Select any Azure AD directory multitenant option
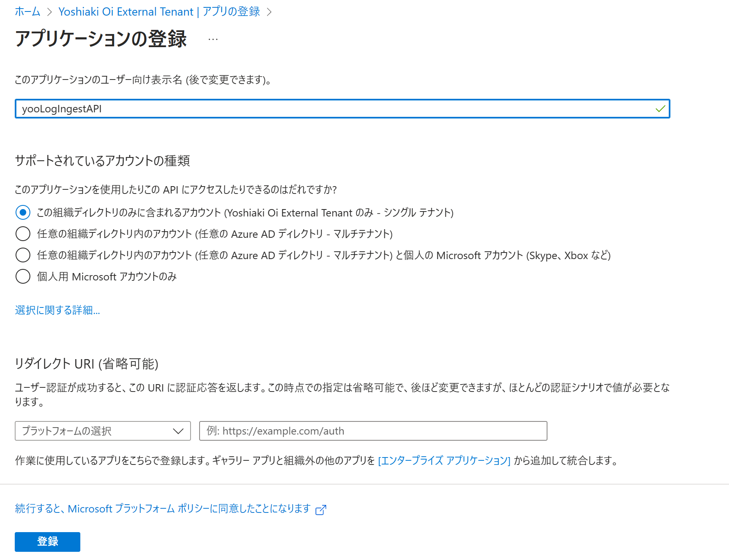The image size is (729, 560). click(x=23, y=234)
